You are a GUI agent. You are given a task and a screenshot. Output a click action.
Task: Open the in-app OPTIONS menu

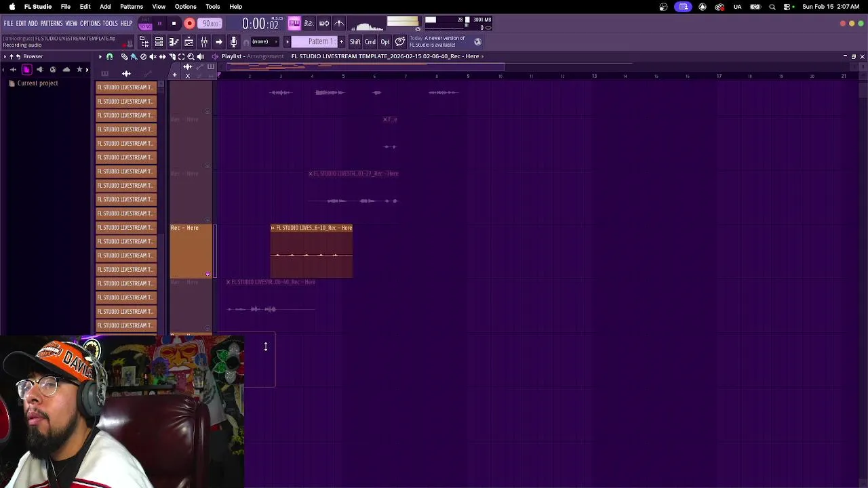[x=90, y=23]
